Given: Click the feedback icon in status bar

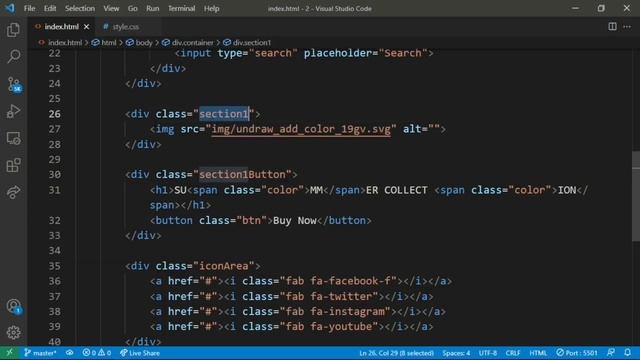Looking at the screenshot, I should coord(611,353).
